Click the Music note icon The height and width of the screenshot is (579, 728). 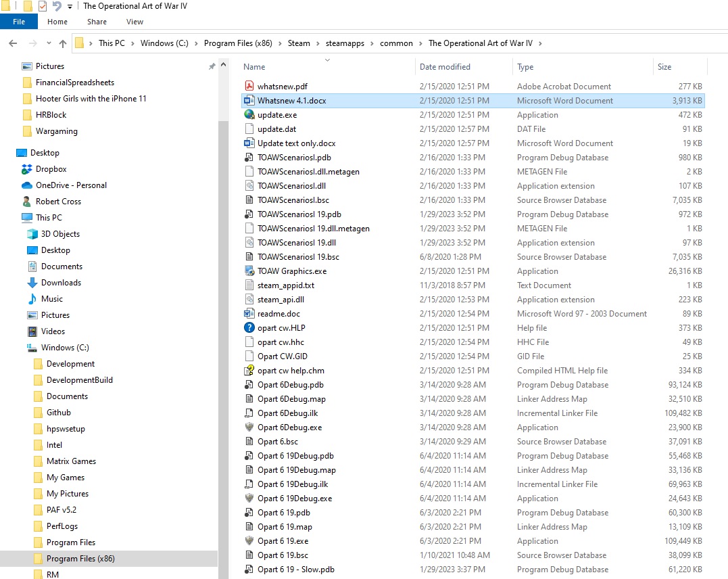[x=32, y=299]
